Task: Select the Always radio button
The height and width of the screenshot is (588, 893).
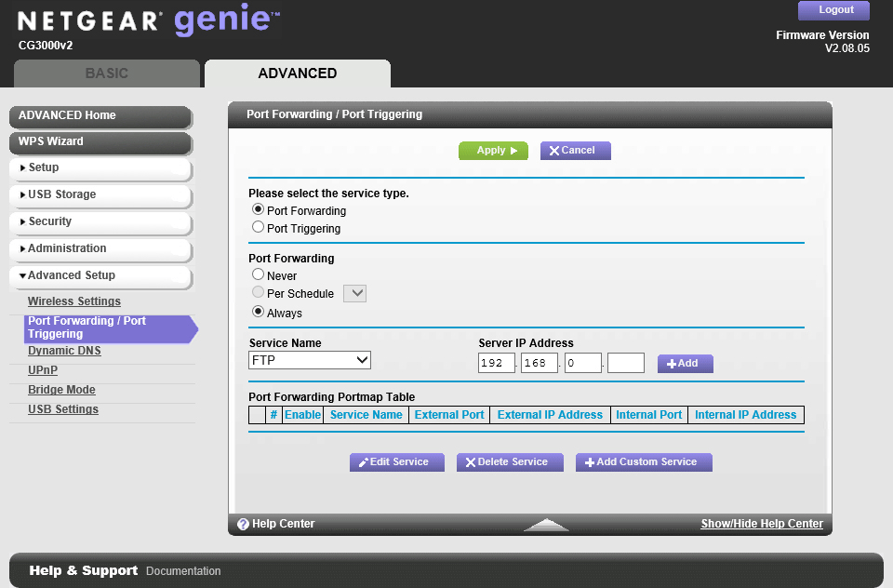Action: [259, 313]
